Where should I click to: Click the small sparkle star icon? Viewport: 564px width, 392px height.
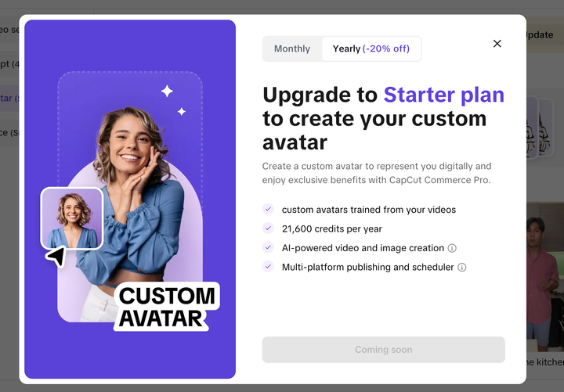pos(182,112)
